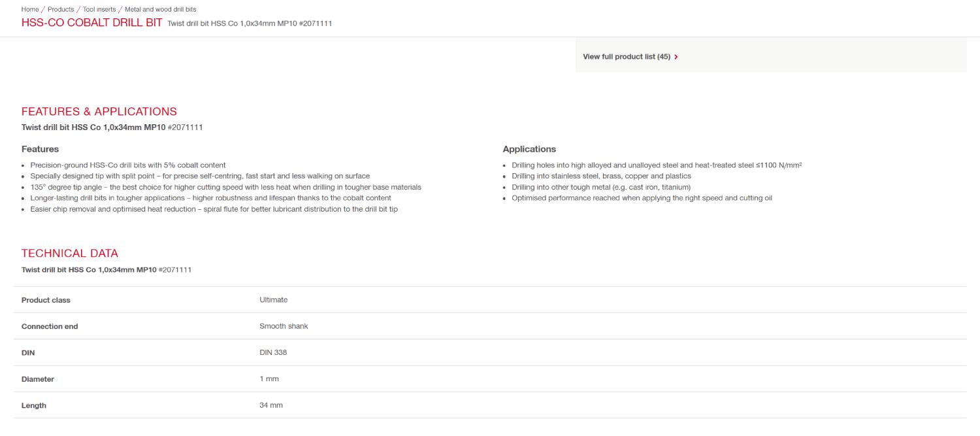Screen dimensions: 980x436
Task: Select the Connection end row label
Action: tap(50, 326)
